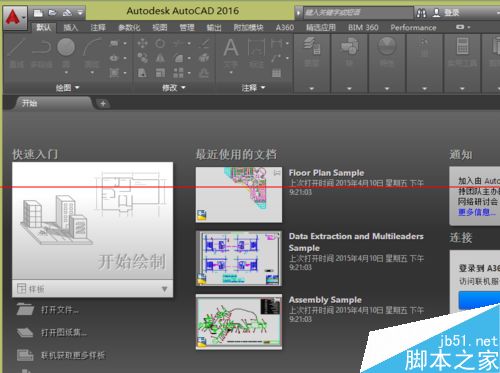Click the 打开文件... link

[60, 310]
